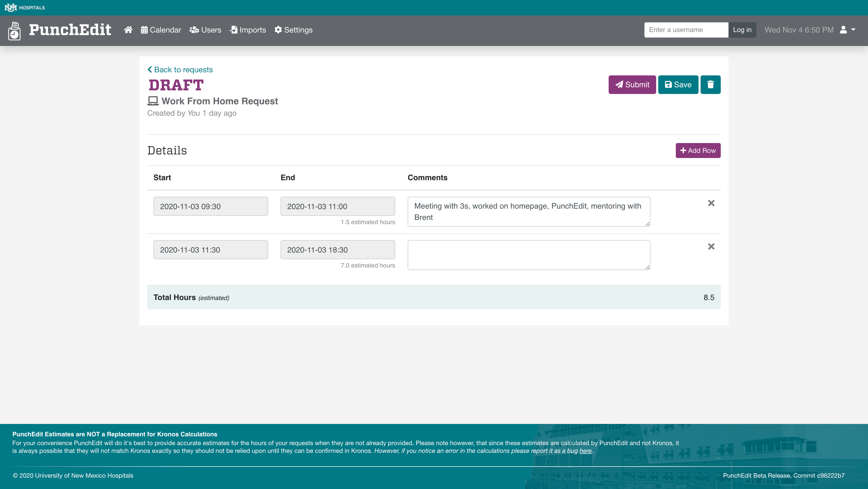868x489 pixels.
Task: Click the Details section heading
Action: click(167, 151)
